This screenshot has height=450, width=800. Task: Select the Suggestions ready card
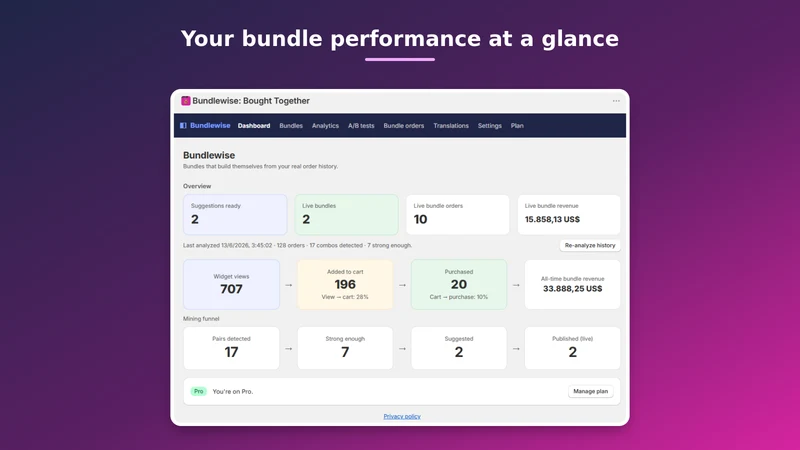235,214
